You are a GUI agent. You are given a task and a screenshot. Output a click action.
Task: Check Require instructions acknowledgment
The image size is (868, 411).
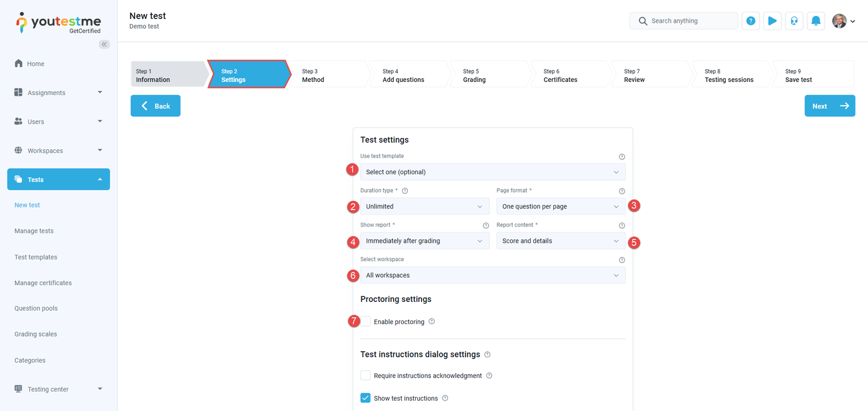(366, 376)
